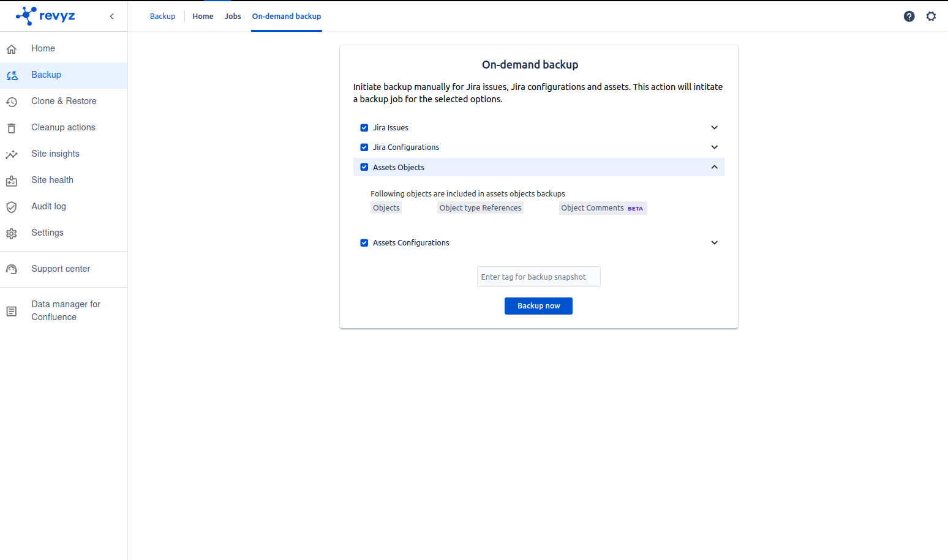The height and width of the screenshot is (560, 948).
Task: Open Data manager for Confluence link
Action: pos(66,311)
